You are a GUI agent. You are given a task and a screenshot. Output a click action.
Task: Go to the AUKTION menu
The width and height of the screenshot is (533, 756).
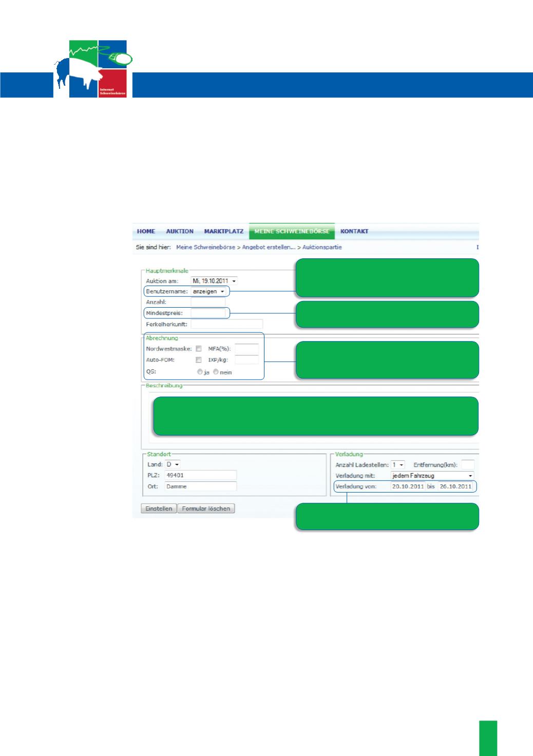[x=180, y=232]
